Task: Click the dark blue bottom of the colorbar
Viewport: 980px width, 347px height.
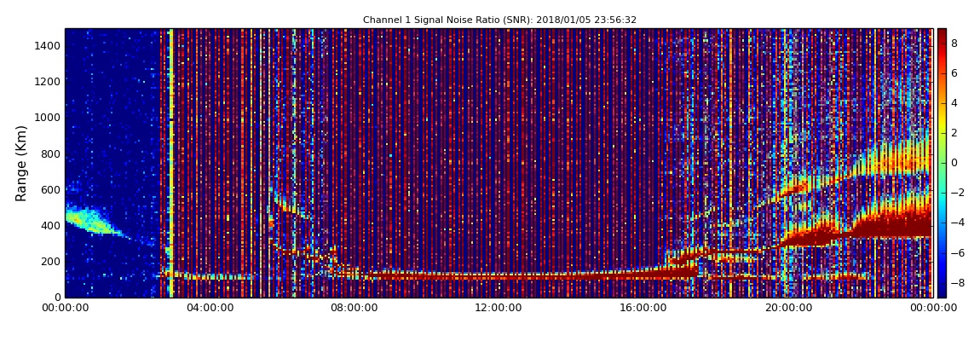Action: [x=942, y=292]
